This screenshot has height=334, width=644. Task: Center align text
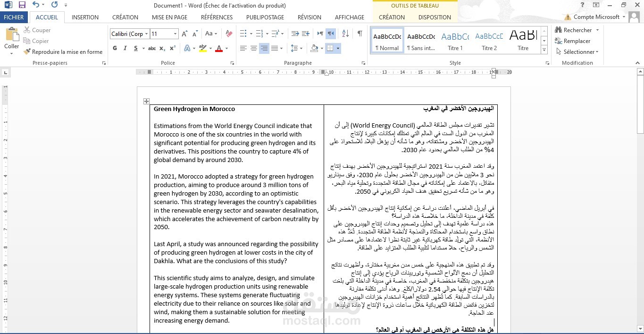[254, 48]
